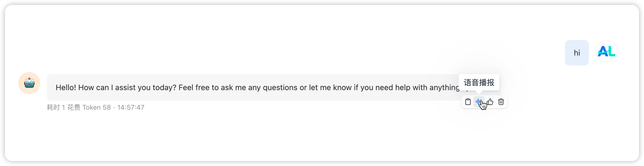The image size is (644, 166).
Task: Click the 14:57:47 message timestamp
Action: [131, 107]
